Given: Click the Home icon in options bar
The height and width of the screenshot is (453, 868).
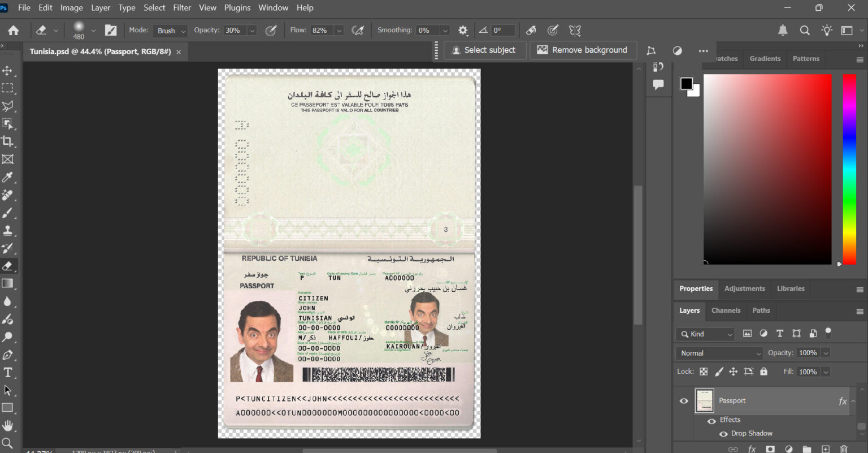Looking at the screenshot, I should 13,31.
